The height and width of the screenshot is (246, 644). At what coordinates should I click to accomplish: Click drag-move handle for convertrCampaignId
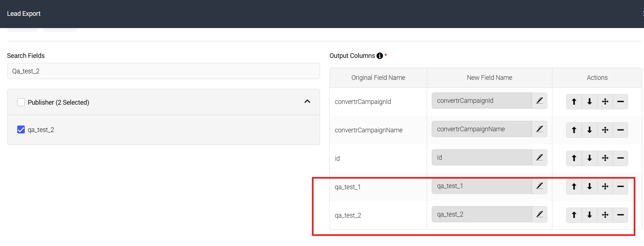605,101
